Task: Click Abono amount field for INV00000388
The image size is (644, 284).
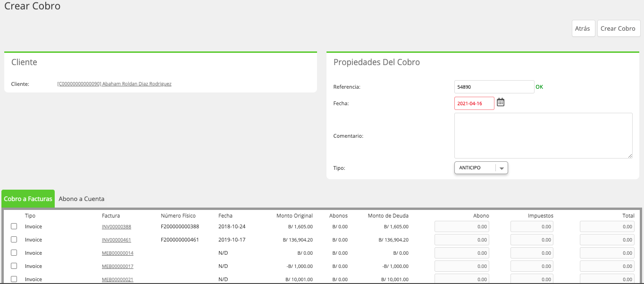Action: coord(462,226)
